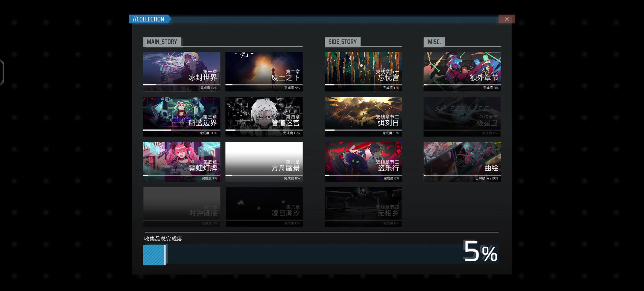Select locked side story 无相乡 card
This screenshot has width=644, height=291.
pos(363,207)
